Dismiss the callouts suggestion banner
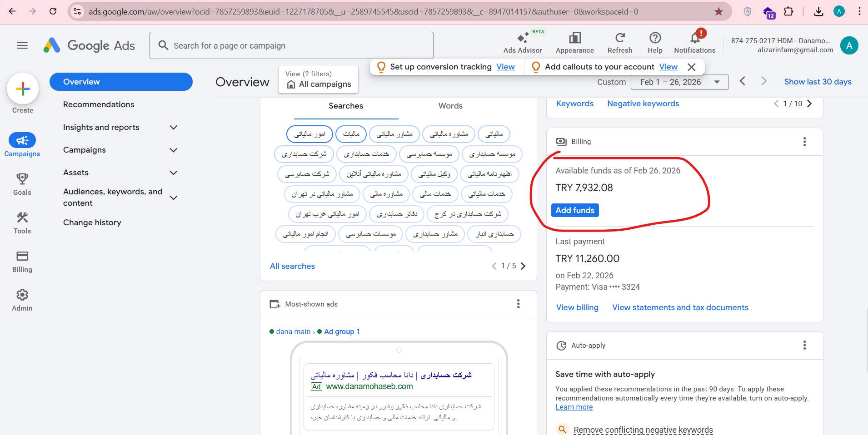This screenshot has width=868, height=435. pyautogui.click(x=691, y=67)
